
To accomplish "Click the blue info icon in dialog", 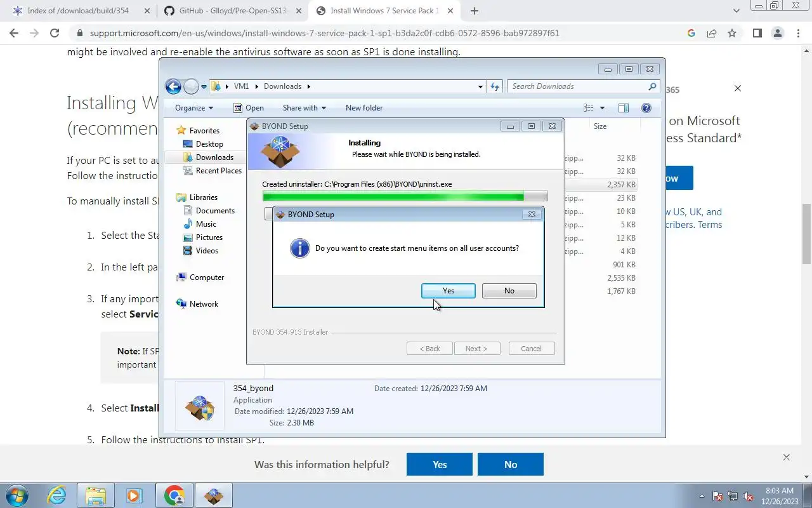I will [299, 248].
